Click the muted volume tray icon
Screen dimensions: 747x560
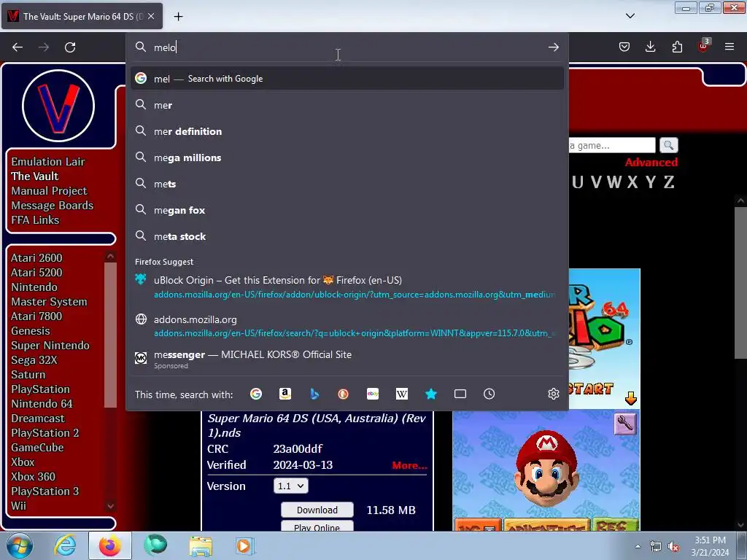673,547
